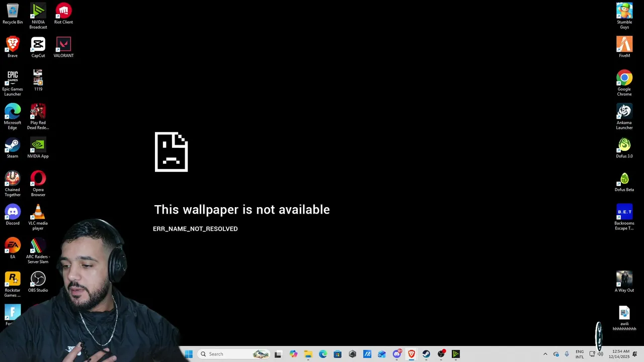Open Rockstar Games Launcher shortcut
Image resolution: width=644 pixels, height=362 pixels.
13,284
